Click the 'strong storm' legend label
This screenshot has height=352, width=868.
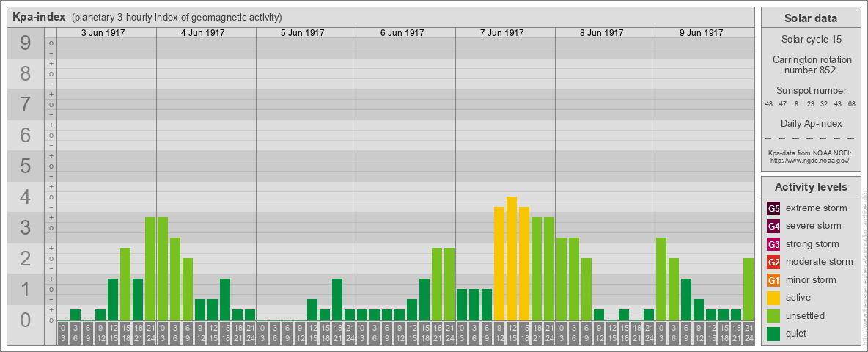click(x=812, y=243)
